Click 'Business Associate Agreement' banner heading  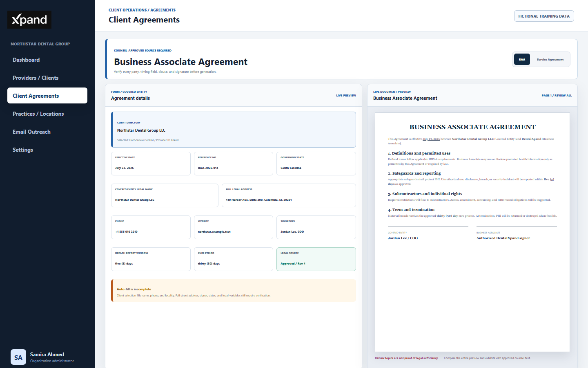tap(180, 62)
